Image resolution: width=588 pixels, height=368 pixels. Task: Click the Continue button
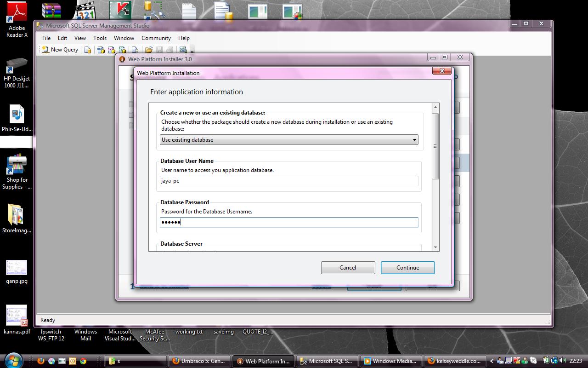coord(407,268)
